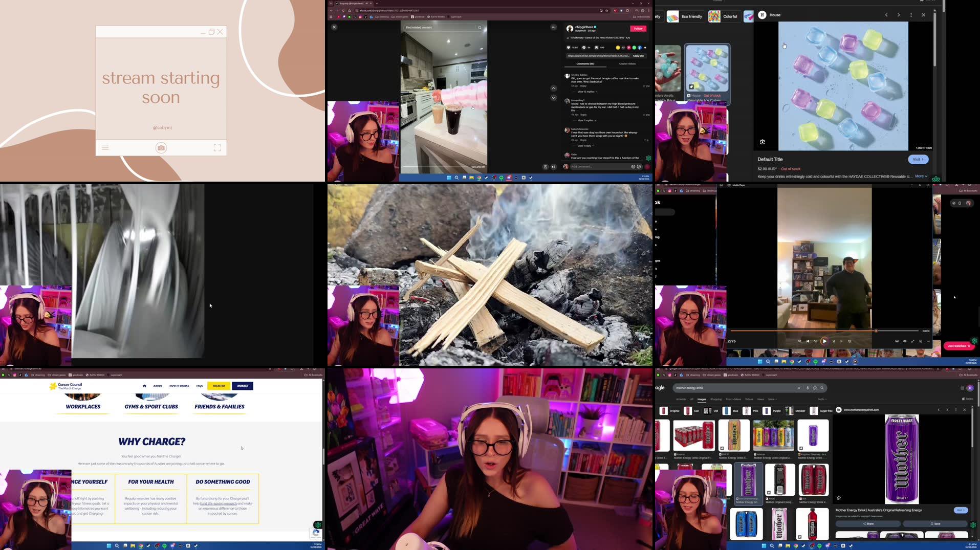Select the Shopping tab in Google results
The image size is (980, 550).
click(716, 399)
